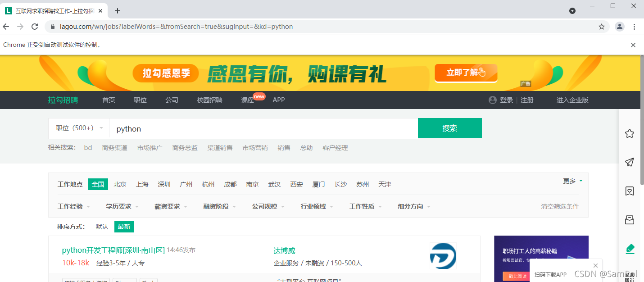The width and height of the screenshot is (644, 282).
Task: Expand the 更多 cities dropdown
Action: (x=573, y=181)
